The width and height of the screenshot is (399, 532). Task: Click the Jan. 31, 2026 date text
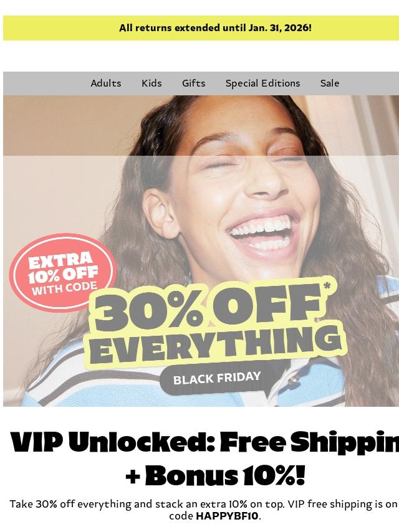tap(279, 28)
